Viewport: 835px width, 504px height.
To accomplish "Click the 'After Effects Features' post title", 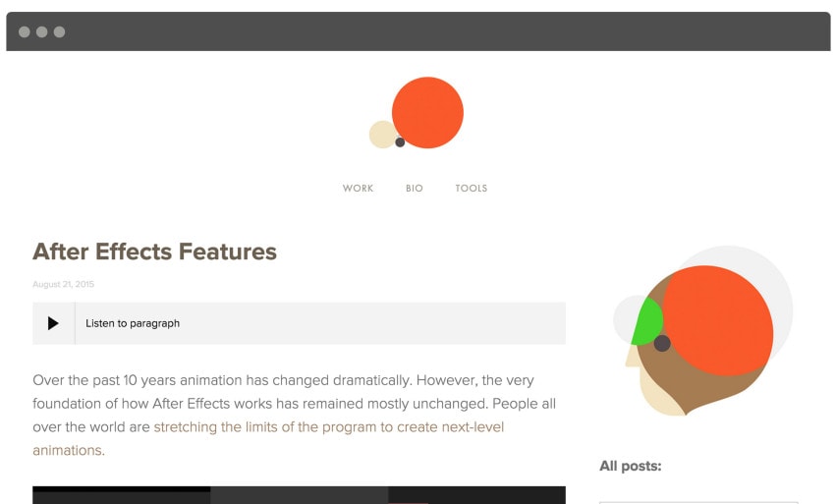I will click(x=154, y=252).
